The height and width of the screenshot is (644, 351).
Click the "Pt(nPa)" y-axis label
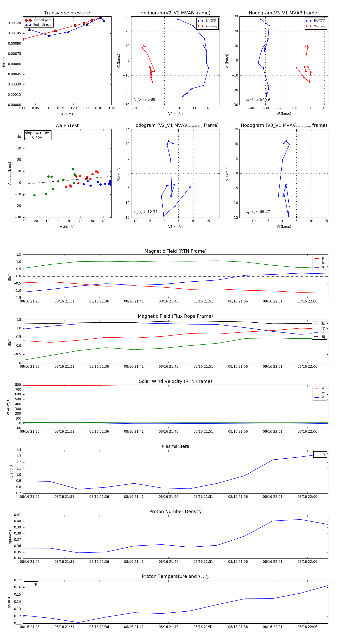[x=4, y=61]
